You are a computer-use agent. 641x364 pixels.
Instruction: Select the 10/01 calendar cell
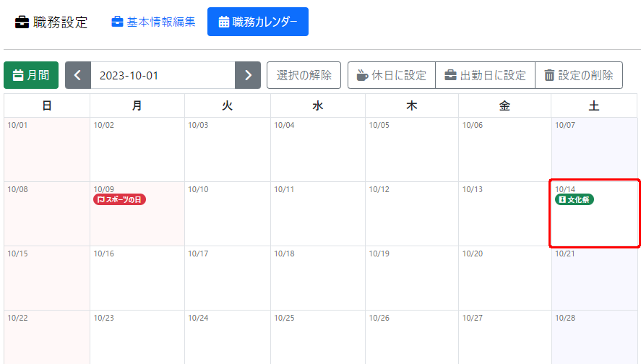coord(47,149)
